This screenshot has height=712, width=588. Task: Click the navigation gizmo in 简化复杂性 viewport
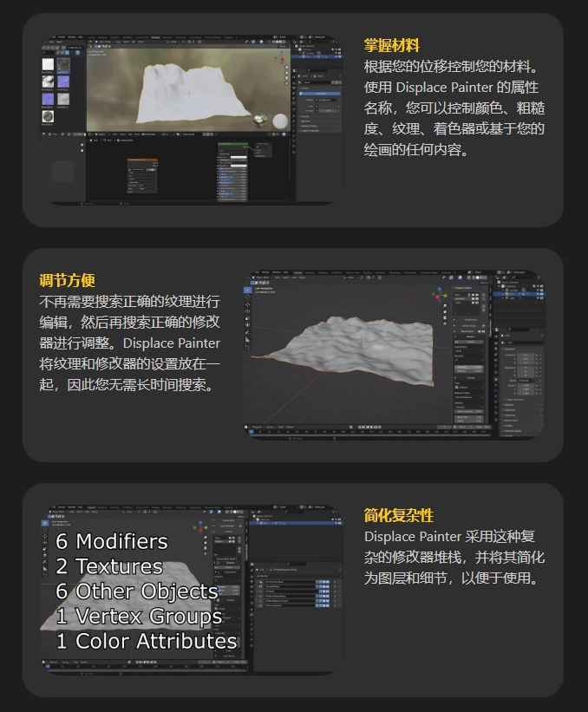tap(200, 527)
